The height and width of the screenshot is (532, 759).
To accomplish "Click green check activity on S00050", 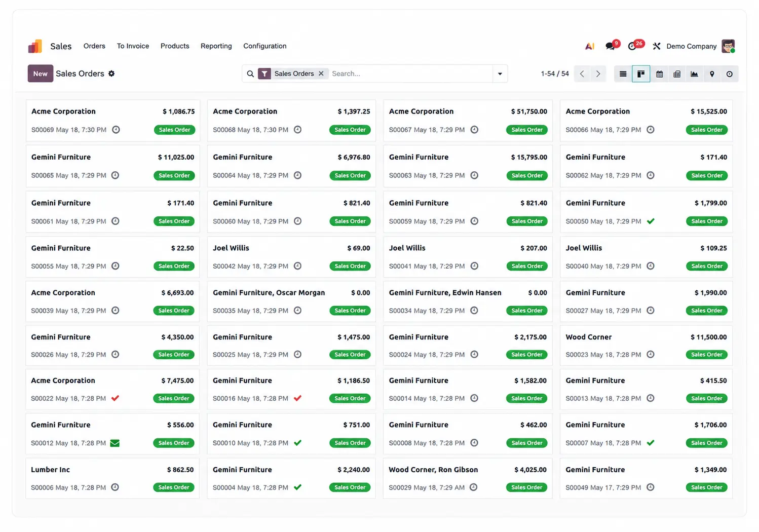I will tap(651, 221).
